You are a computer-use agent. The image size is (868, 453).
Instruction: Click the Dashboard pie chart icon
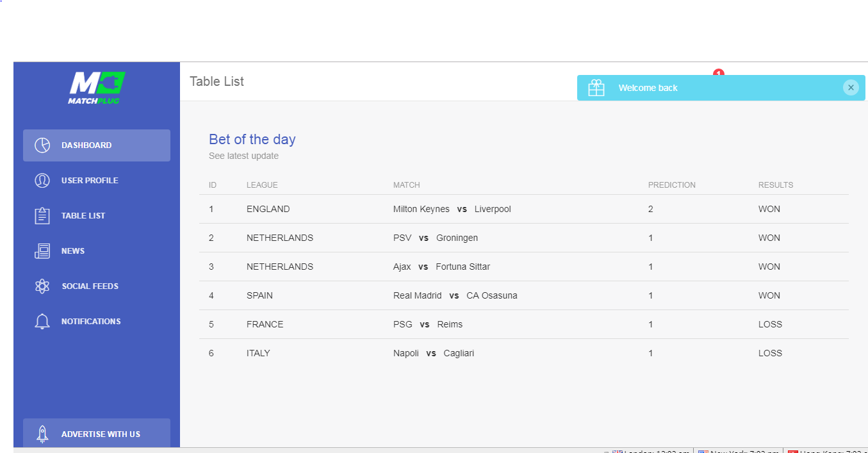coord(42,145)
